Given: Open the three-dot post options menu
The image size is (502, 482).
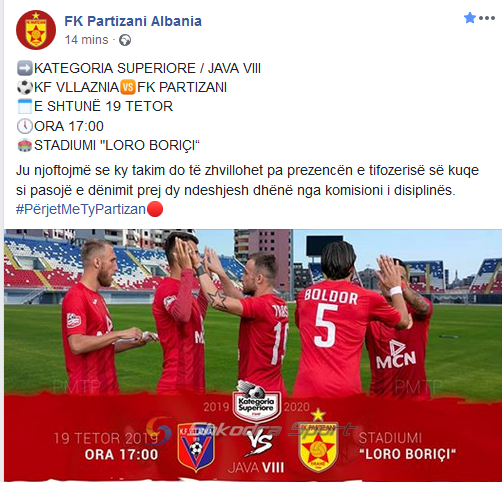Looking at the screenshot, I should coord(487,18).
